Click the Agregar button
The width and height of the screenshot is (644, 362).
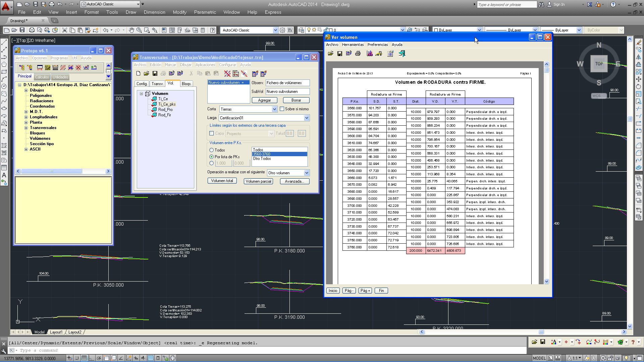click(x=264, y=100)
